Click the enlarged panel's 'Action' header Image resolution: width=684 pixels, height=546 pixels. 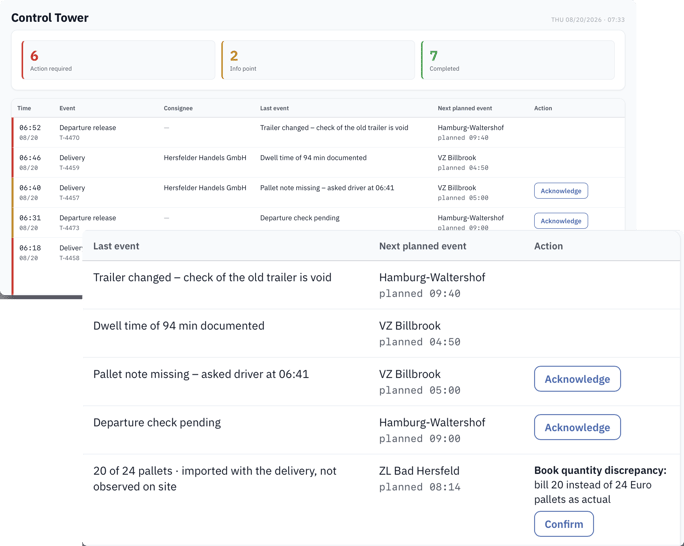(x=548, y=246)
